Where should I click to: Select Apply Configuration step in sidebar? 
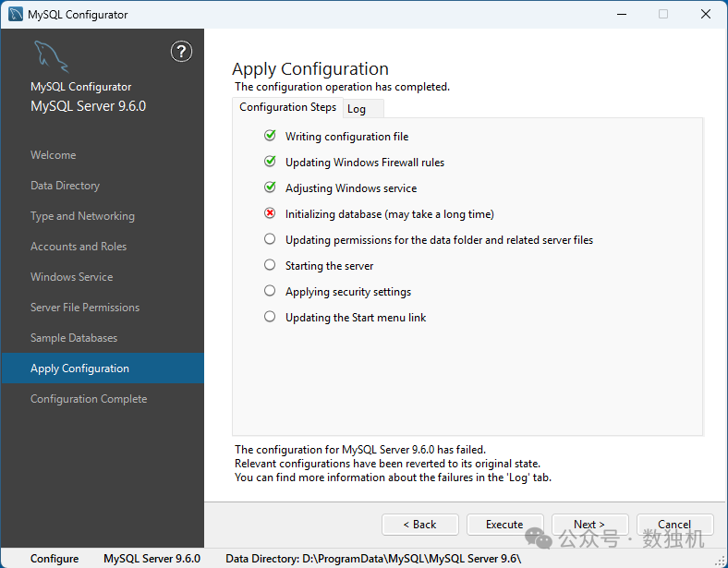tap(103, 369)
